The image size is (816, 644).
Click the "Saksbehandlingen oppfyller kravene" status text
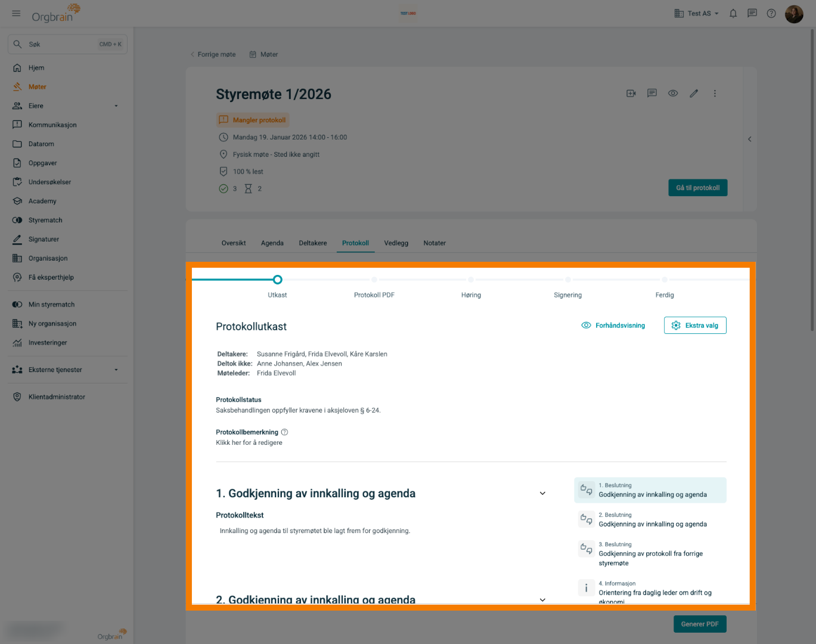pos(298,410)
